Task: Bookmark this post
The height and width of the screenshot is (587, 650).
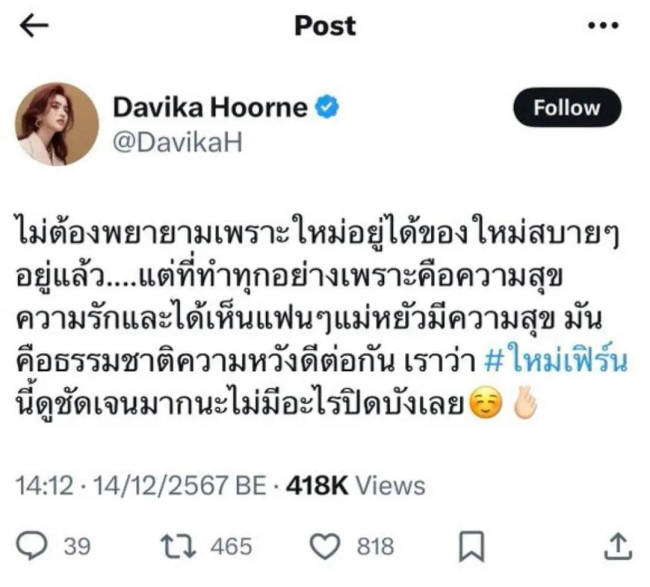Action: tap(472, 546)
